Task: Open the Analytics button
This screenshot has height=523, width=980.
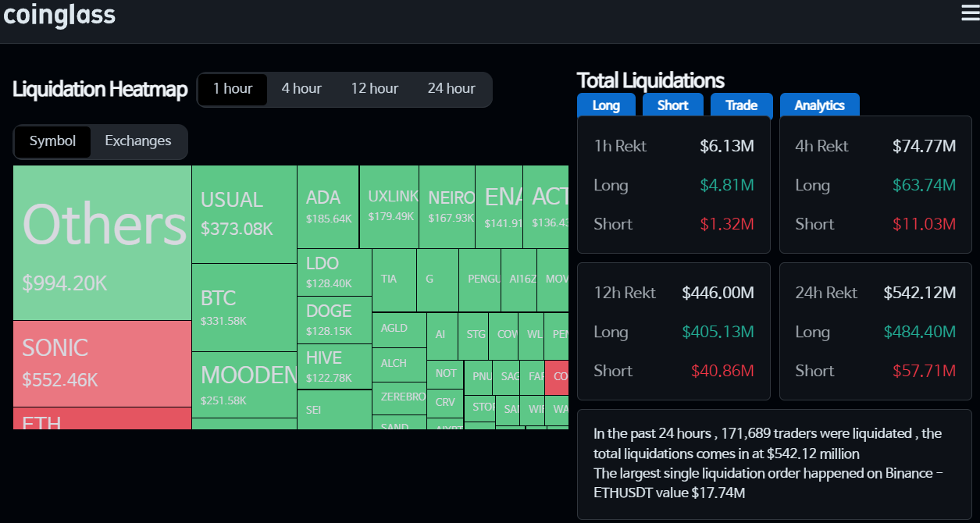Action: 819,105
